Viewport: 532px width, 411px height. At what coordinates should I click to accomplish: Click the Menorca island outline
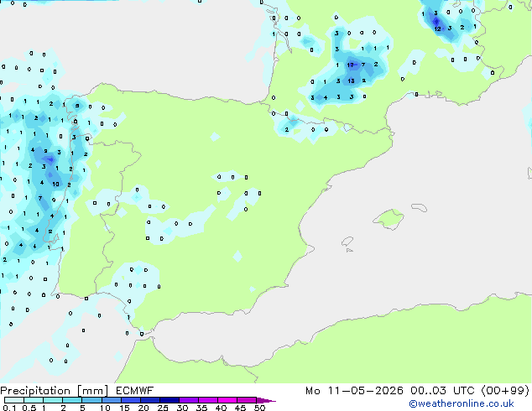pos(419,207)
